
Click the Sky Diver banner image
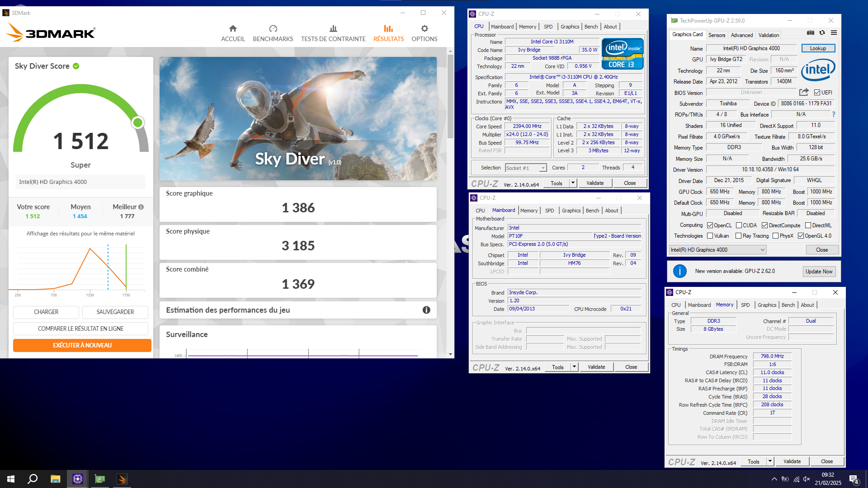tap(298, 118)
